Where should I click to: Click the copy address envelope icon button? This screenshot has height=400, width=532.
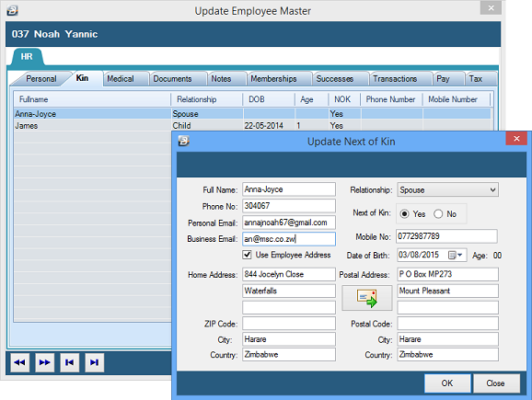366,298
